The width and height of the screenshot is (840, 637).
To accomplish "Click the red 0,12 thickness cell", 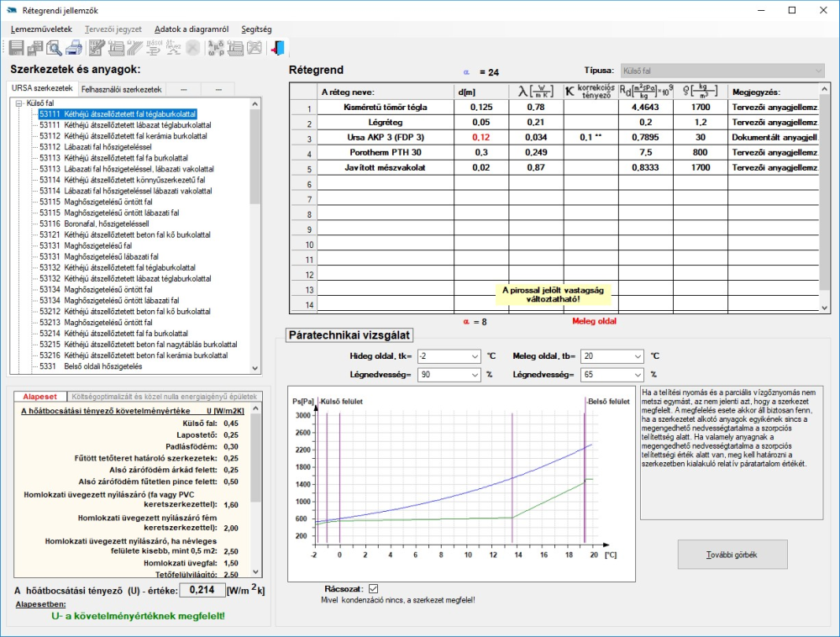I will click(480, 137).
